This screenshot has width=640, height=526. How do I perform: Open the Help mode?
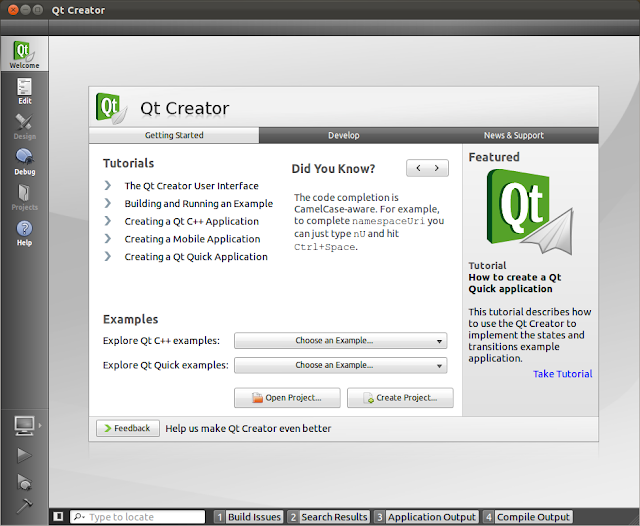click(24, 233)
